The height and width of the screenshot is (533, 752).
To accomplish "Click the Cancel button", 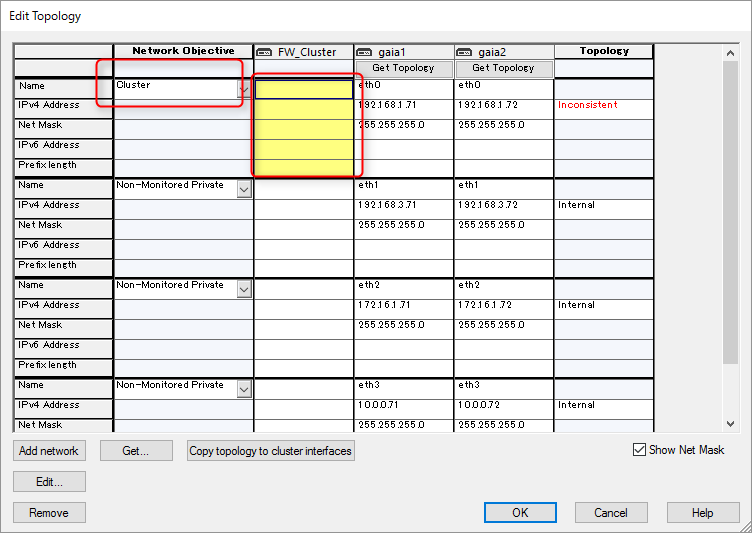I will [x=611, y=512].
